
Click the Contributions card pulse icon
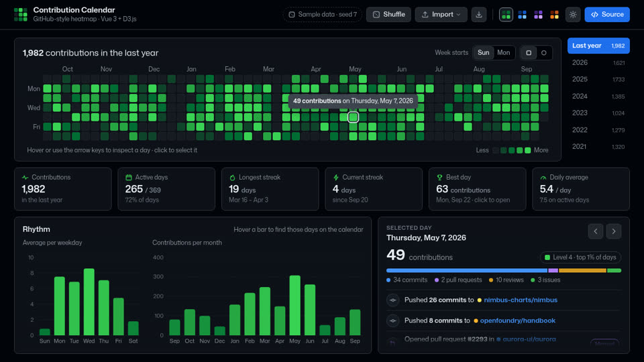(x=25, y=177)
